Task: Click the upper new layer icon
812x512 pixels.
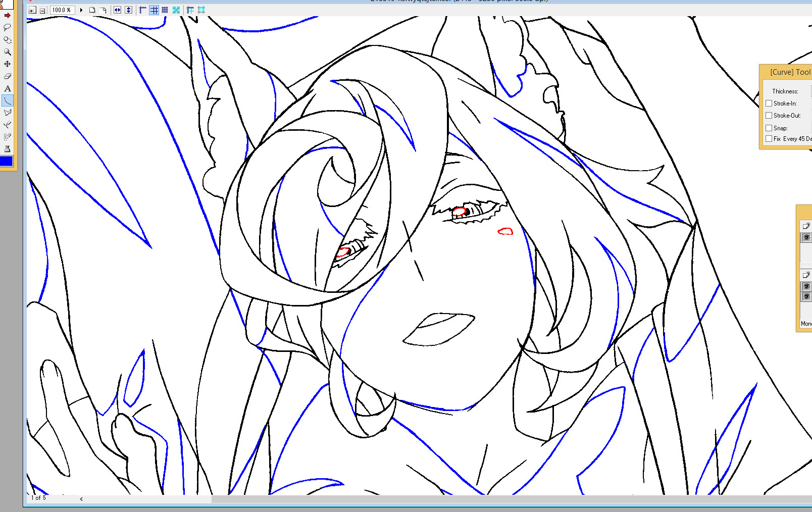Action: click(806, 226)
